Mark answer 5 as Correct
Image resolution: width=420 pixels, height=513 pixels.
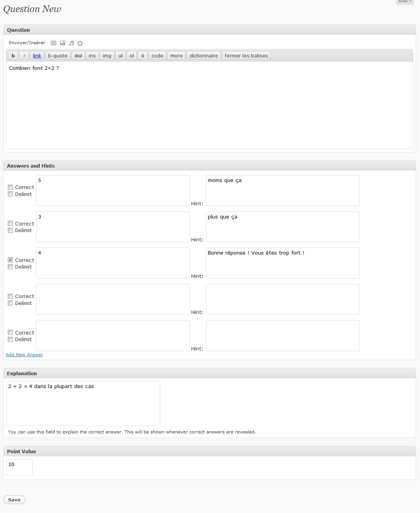[10, 187]
